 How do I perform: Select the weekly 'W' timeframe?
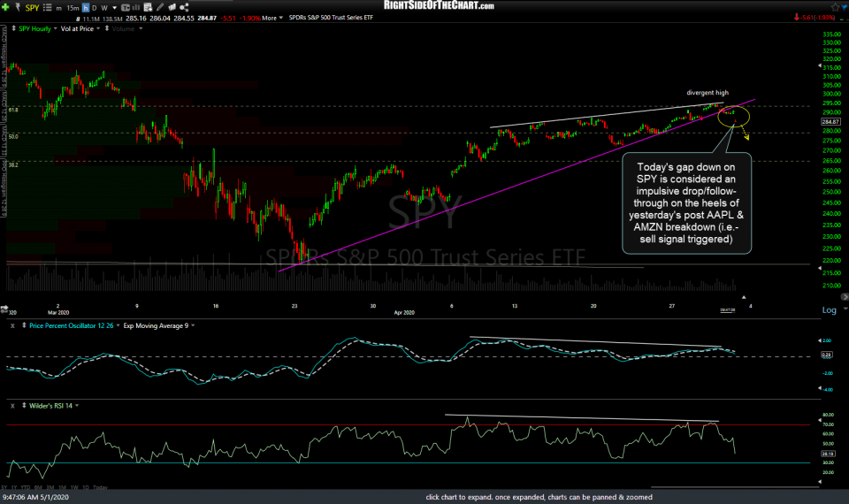coord(104,8)
